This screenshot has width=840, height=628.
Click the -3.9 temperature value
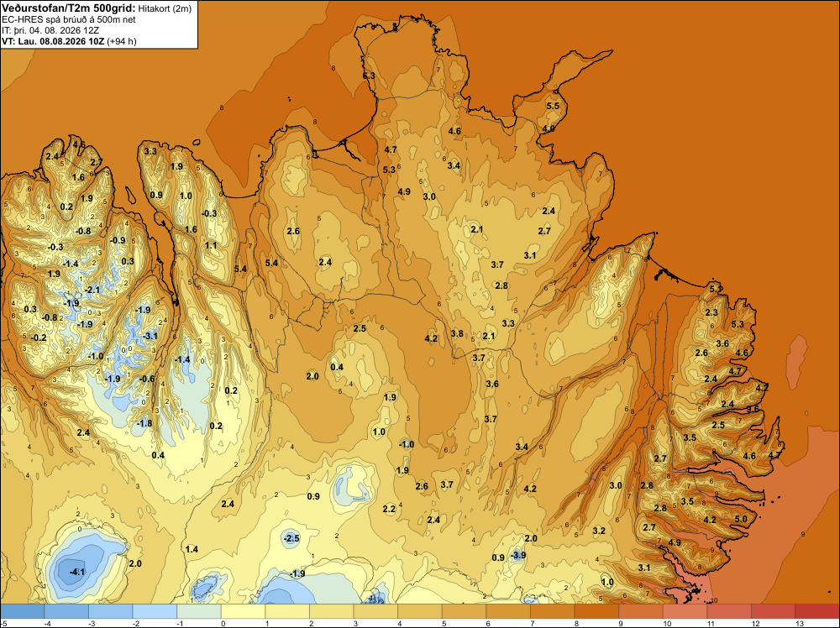click(x=518, y=555)
